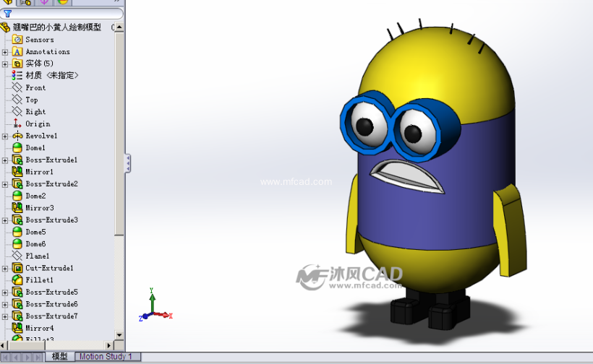The image size is (593, 364).
Task: Click the panel collapse handle on the splitter
Action: coord(128,163)
